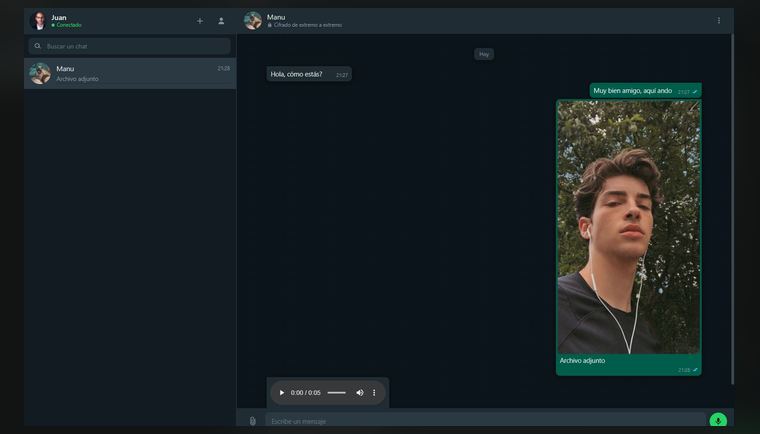Click the green microphone record button

point(718,420)
